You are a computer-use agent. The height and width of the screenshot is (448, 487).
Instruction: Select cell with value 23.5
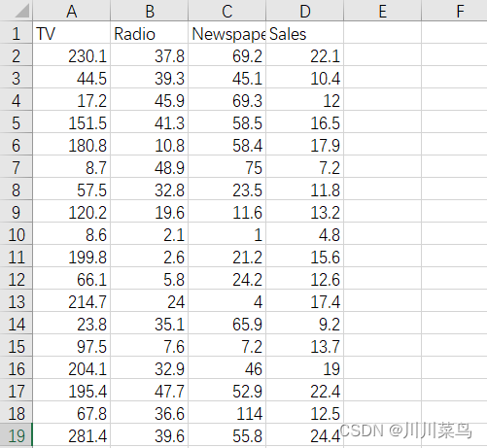227,190
